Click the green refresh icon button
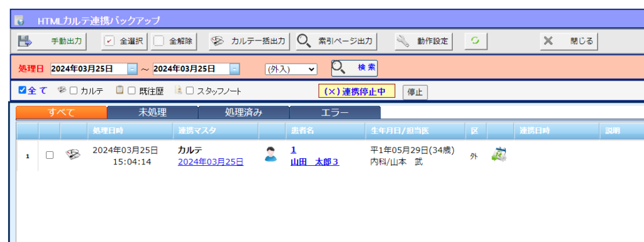Viewport: 644px width, 242px height. pos(475,41)
